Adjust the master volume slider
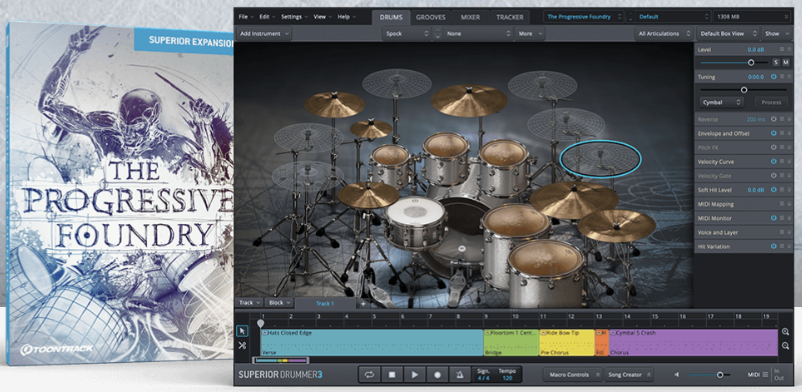Screen dimensions: 802x392 (x=720, y=375)
